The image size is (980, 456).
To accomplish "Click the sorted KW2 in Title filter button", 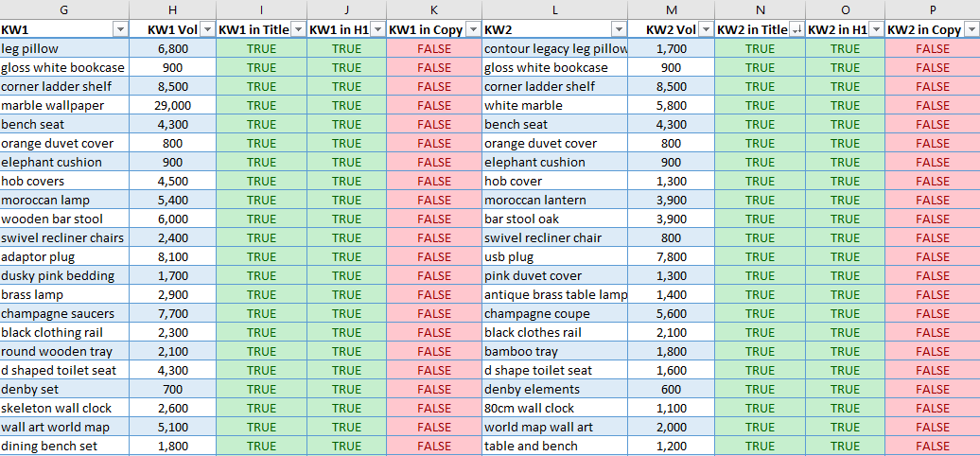I will 796,29.
